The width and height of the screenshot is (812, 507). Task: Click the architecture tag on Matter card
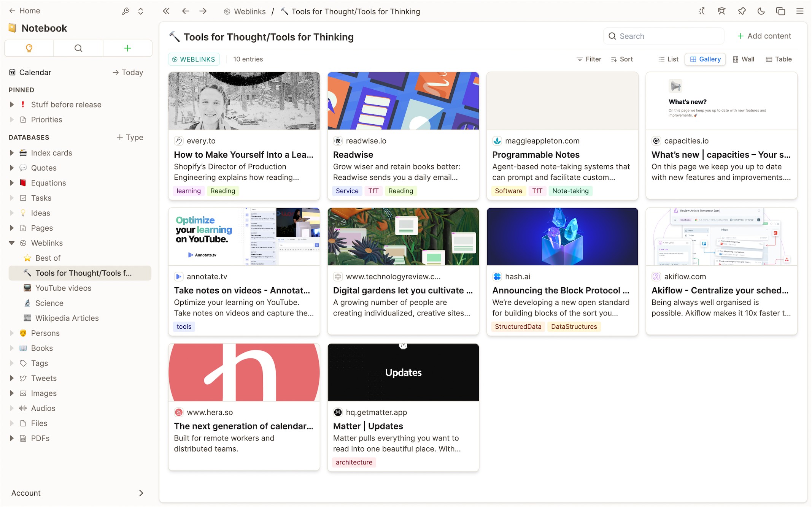(354, 462)
